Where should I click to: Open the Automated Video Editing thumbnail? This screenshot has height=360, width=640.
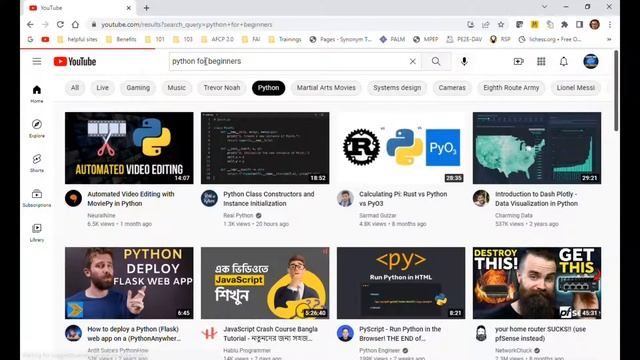coord(129,148)
